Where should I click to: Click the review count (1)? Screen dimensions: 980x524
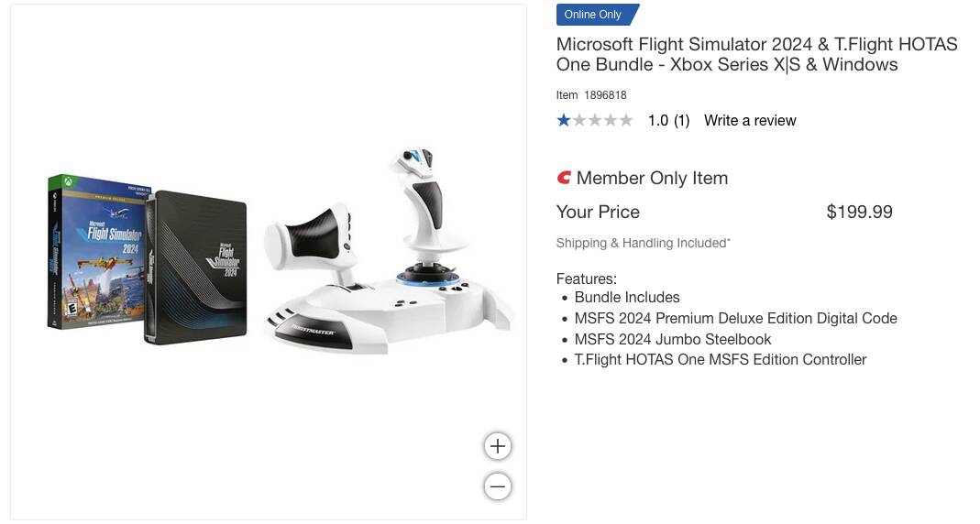point(681,121)
